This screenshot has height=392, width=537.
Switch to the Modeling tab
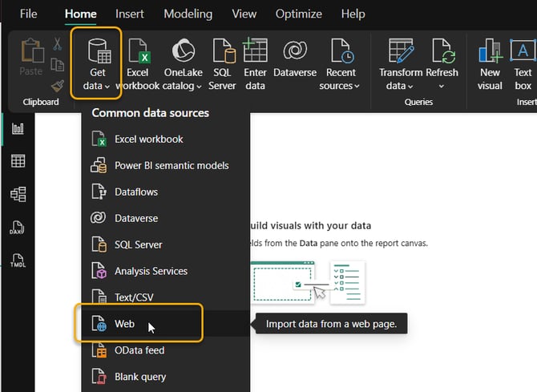[188, 14]
